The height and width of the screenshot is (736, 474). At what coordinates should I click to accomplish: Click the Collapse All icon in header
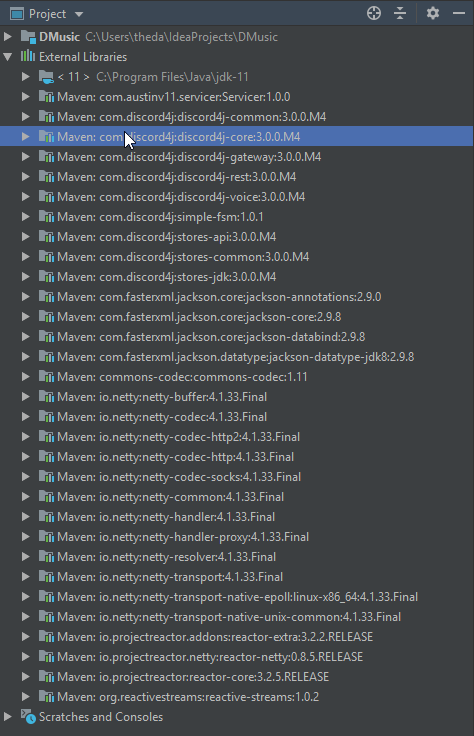click(x=400, y=13)
